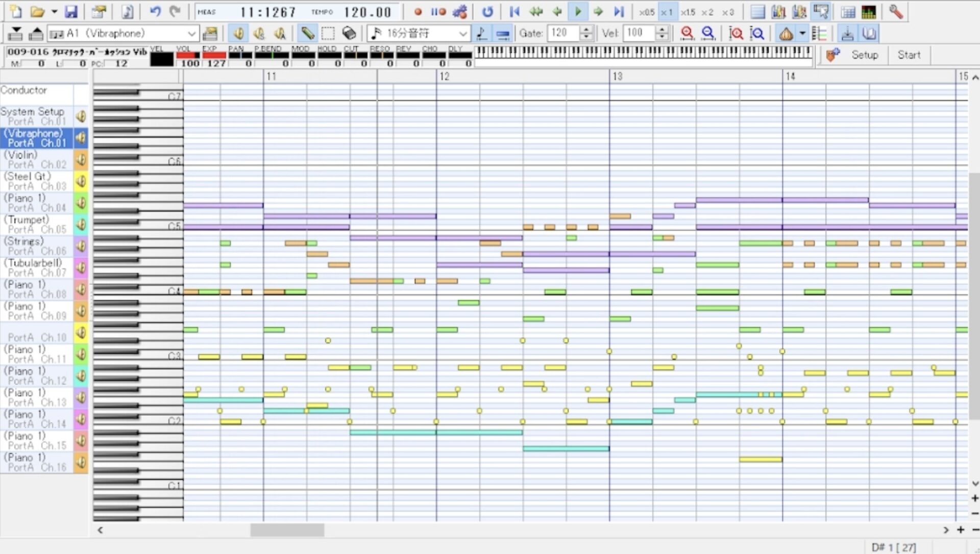This screenshot has height=554, width=980.
Task: Toggle the Trumpet track speaker icon
Action: pyautogui.click(x=81, y=224)
